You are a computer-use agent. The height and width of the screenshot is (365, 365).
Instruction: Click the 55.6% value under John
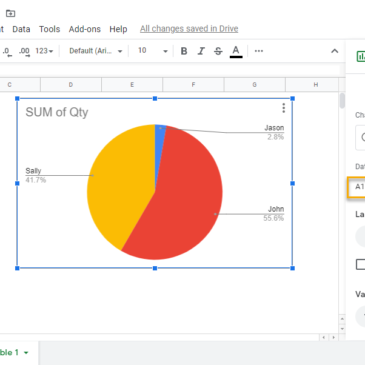pos(274,218)
